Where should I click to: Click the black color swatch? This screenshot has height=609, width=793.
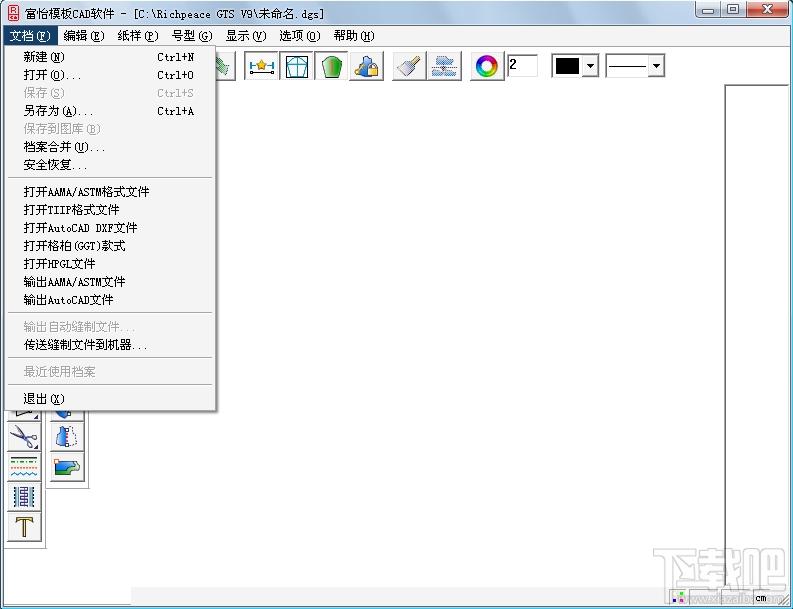pos(567,66)
